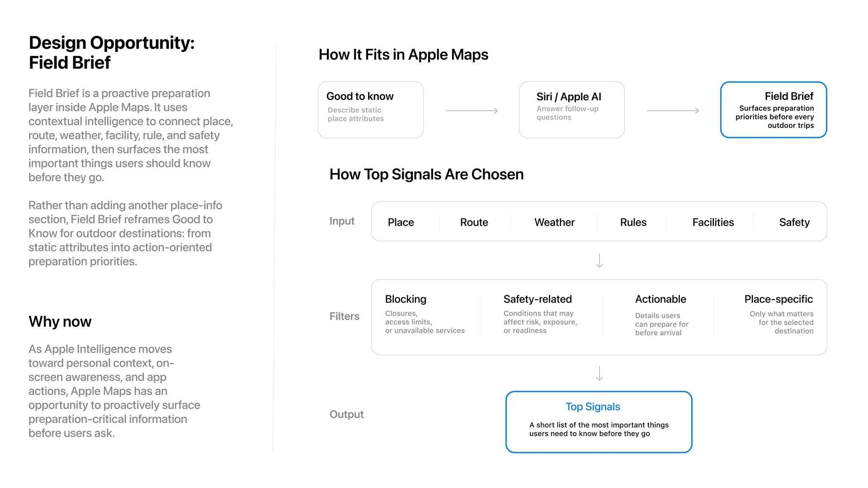The width and height of the screenshot is (868, 488).
Task: Choose the Rules input segment
Action: tap(633, 222)
